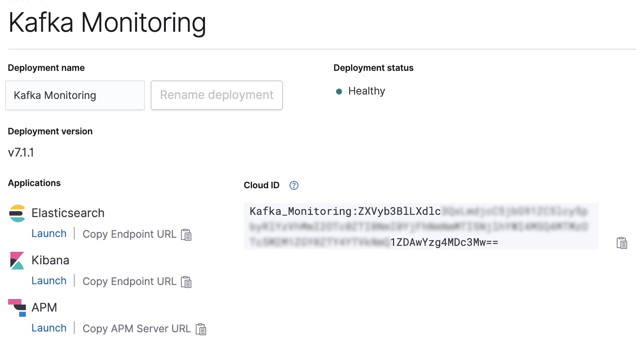The width and height of the screenshot is (636, 364).
Task: Select the Cloud ID code text box
Action: (421, 226)
